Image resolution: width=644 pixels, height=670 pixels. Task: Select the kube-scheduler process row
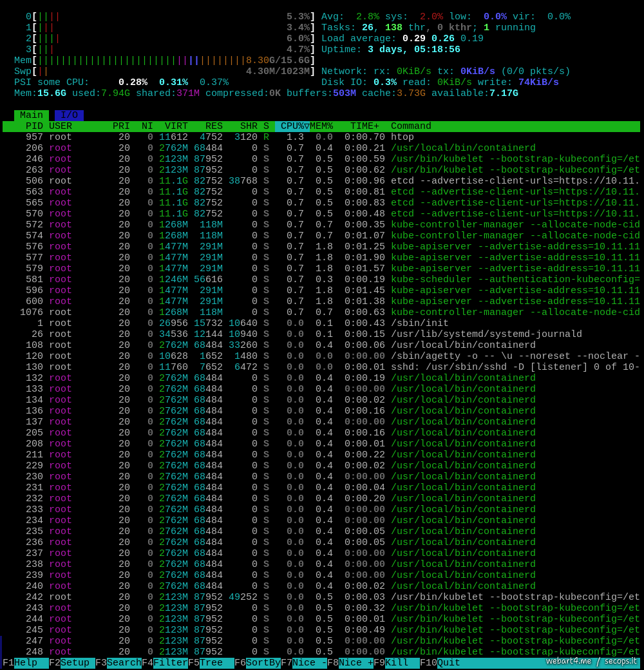(258, 280)
